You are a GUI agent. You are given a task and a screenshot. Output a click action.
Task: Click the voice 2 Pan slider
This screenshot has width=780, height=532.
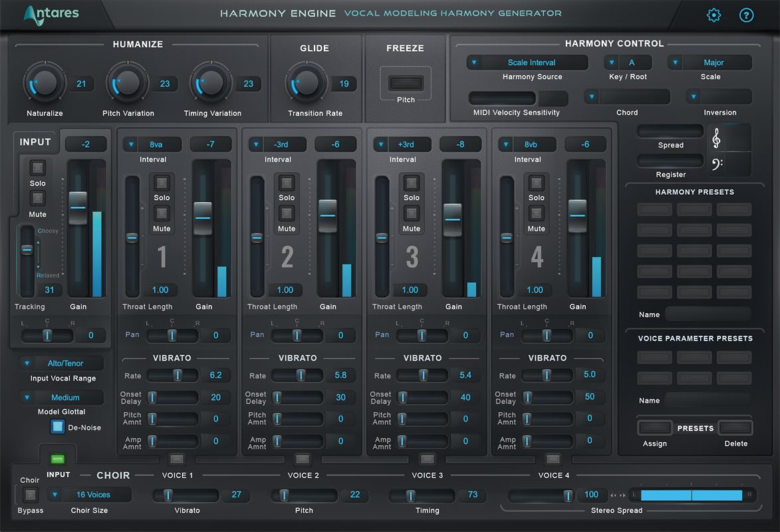pos(297,335)
